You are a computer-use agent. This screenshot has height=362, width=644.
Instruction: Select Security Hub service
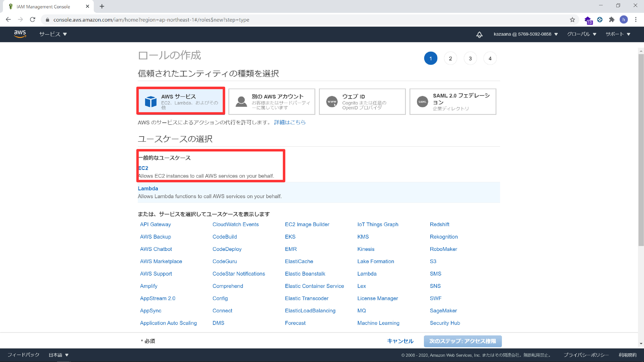pyautogui.click(x=445, y=323)
